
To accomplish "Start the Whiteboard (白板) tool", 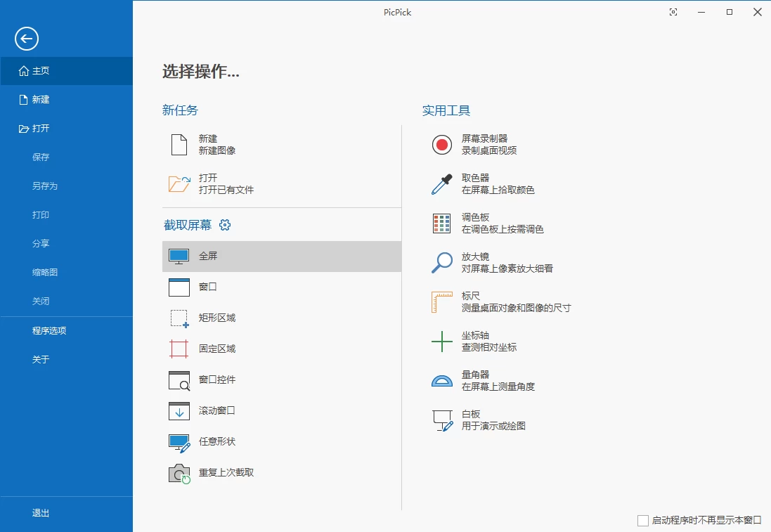I will point(441,420).
